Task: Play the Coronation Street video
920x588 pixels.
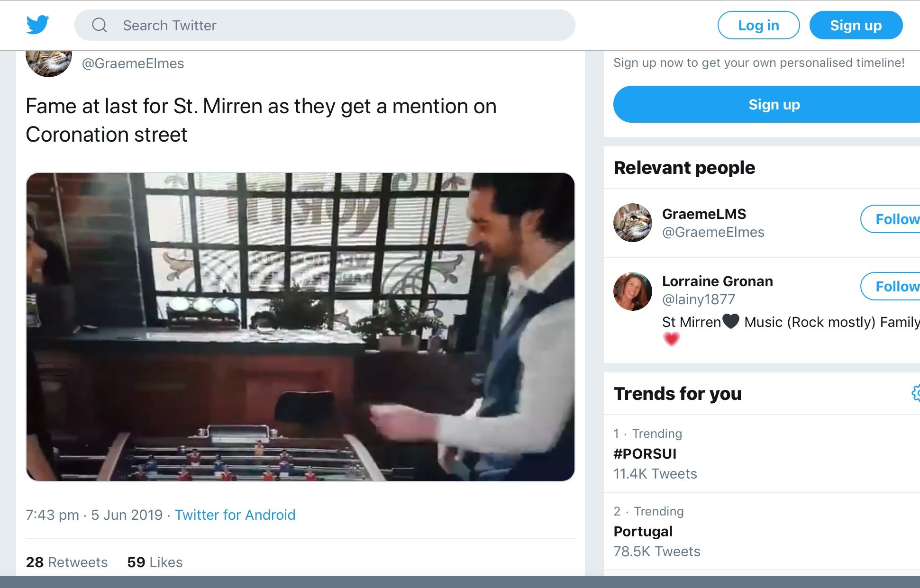Action: coord(301,327)
